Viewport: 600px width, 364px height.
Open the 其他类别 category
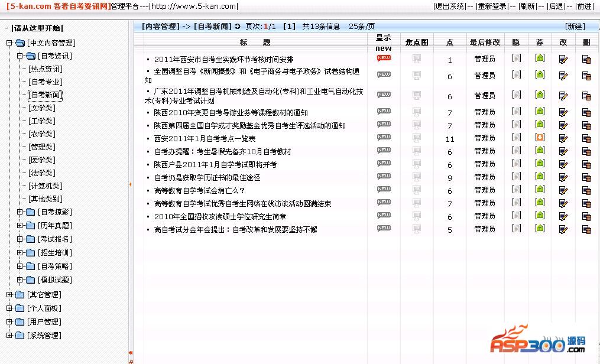(x=45, y=199)
